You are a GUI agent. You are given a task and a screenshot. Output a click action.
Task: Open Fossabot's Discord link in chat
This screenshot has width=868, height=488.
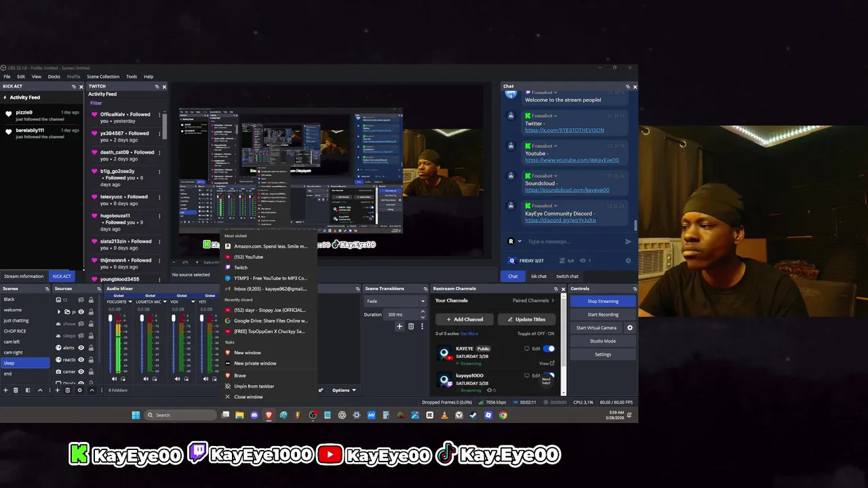pyautogui.click(x=560, y=220)
